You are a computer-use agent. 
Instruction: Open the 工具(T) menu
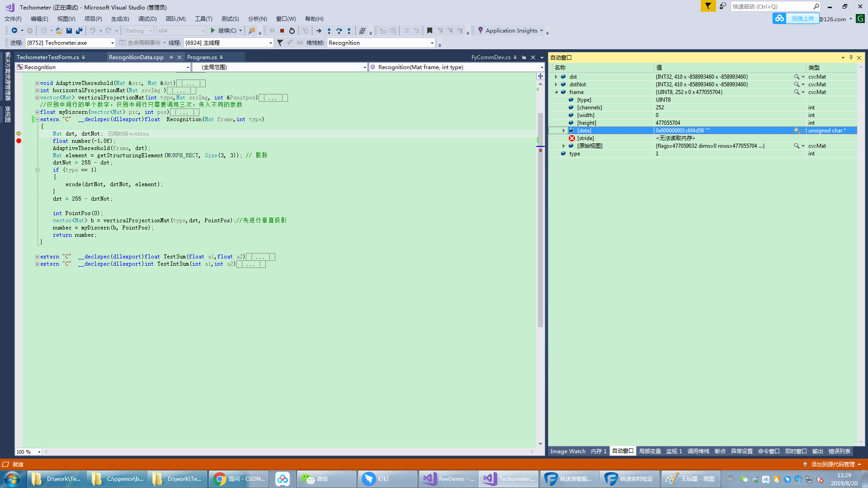coord(203,19)
